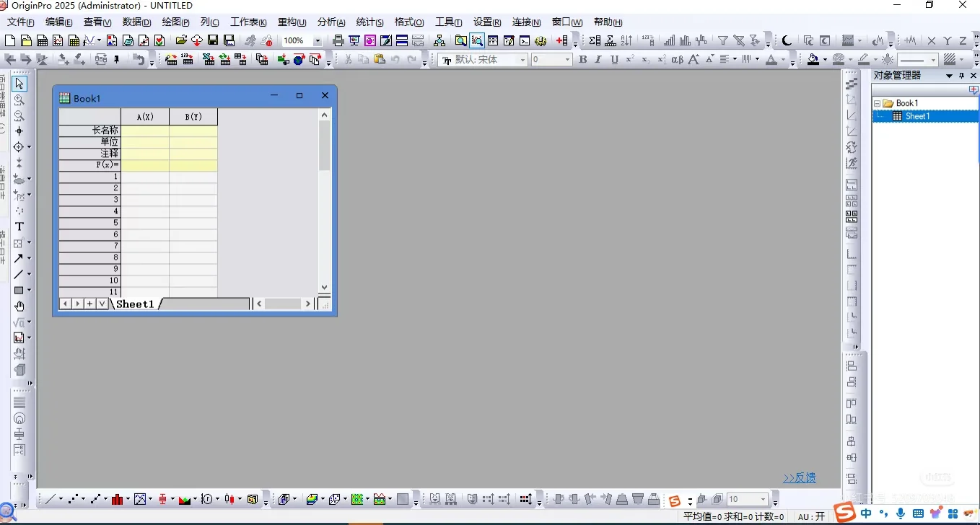Open the Code Builder gear icon
This screenshot has width=980, height=525.
[x=541, y=41]
